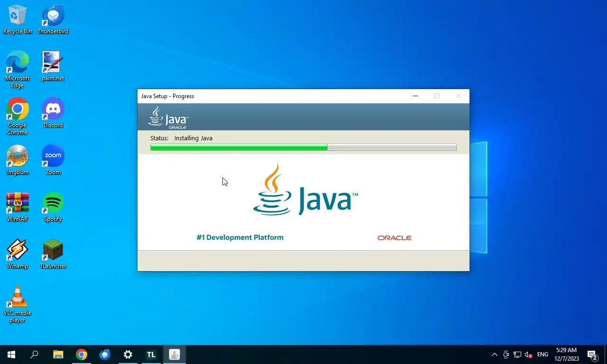Open taskbar Search magnifier
This screenshot has height=364, width=607.
(x=34, y=355)
